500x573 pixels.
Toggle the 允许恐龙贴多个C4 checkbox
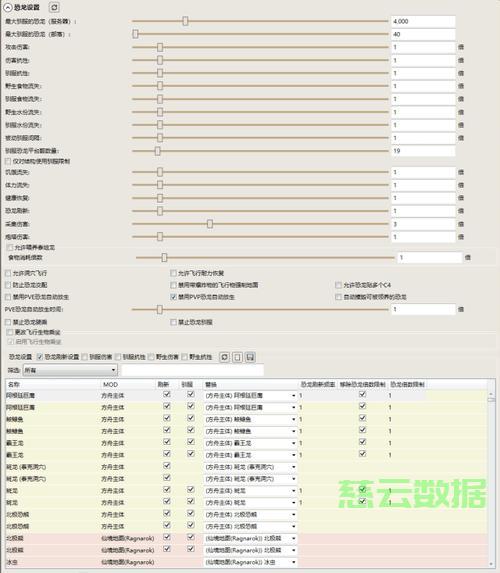338,285
